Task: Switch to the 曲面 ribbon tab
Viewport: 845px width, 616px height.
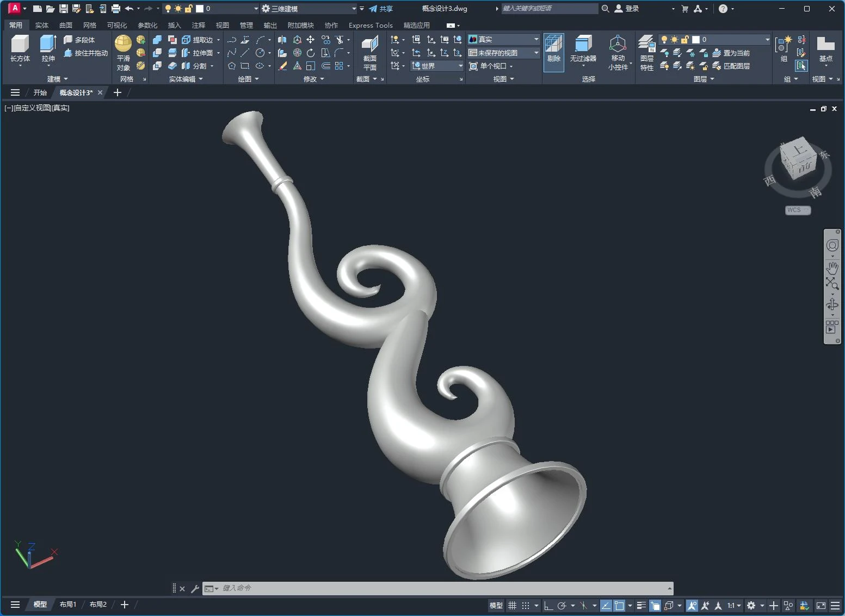Action: (x=66, y=26)
